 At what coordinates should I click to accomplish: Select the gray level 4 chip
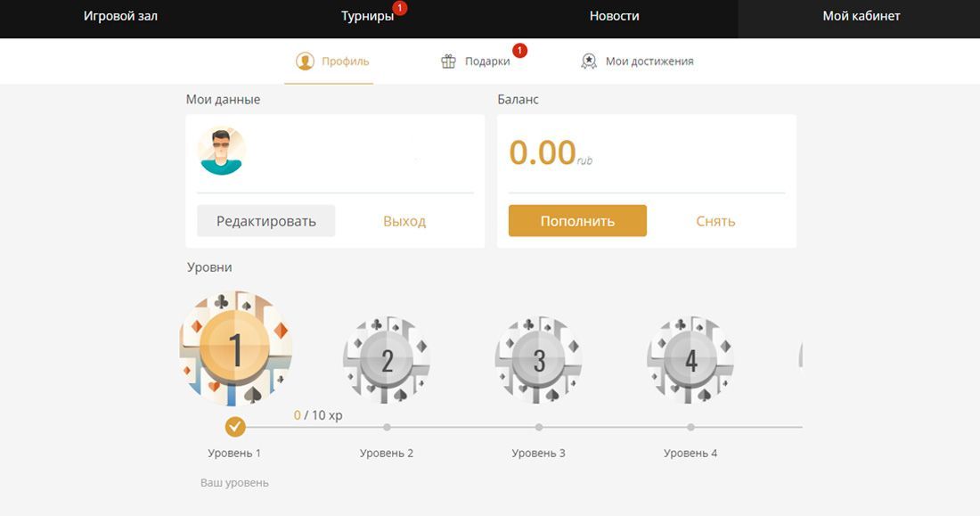coord(690,360)
